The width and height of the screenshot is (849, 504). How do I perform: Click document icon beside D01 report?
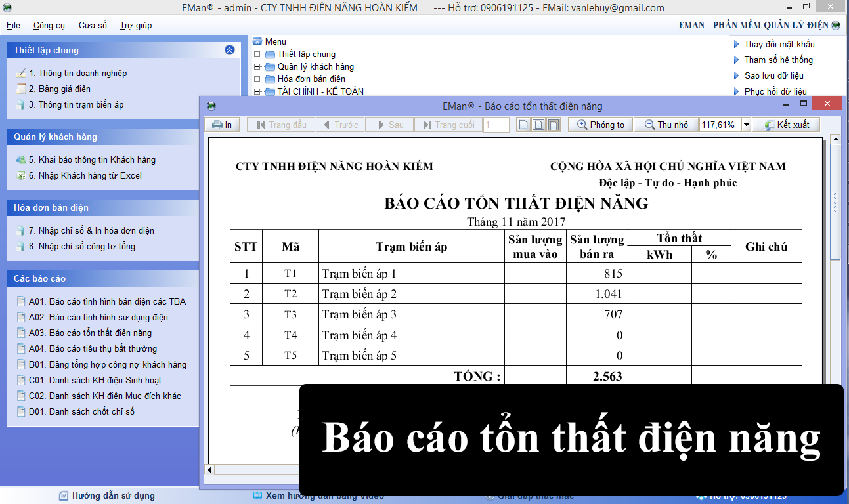coord(21,411)
